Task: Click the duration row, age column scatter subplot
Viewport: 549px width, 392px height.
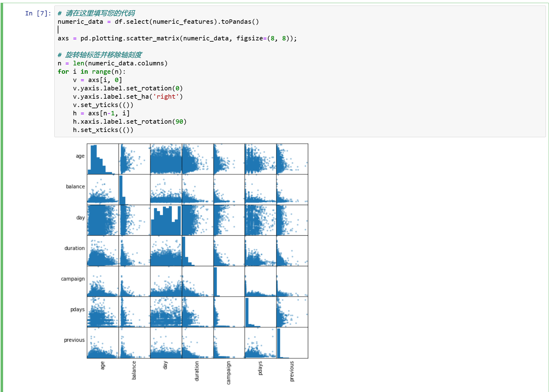Action: pyautogui.click(x=103, y=251)
